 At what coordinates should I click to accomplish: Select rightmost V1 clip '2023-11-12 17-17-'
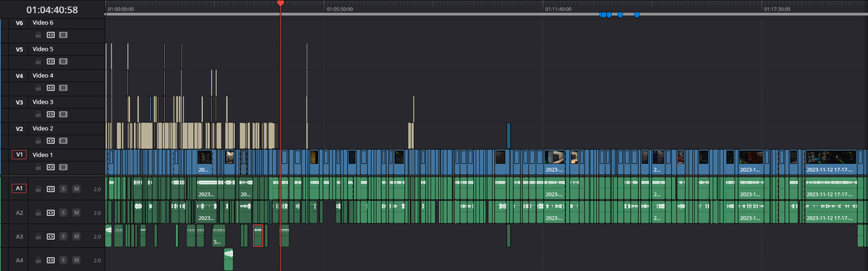pyautogui.click(x=831, y=163)
